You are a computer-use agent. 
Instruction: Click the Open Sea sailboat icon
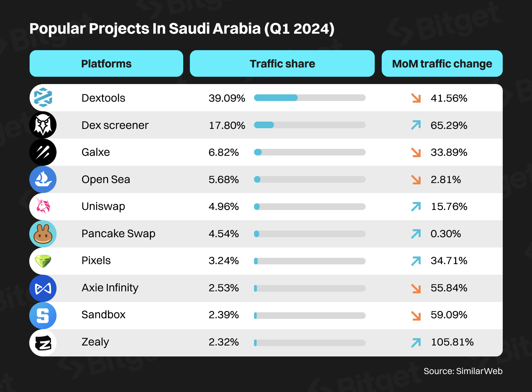point(43,179)
